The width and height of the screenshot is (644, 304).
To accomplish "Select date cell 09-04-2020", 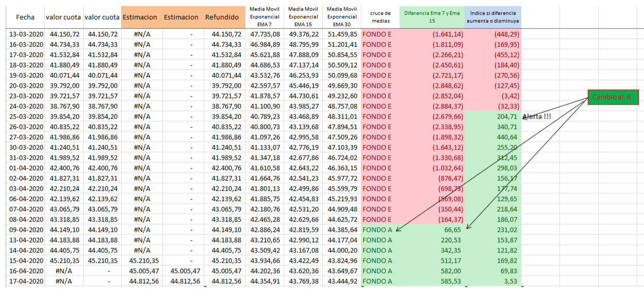I will pos(26,230).
